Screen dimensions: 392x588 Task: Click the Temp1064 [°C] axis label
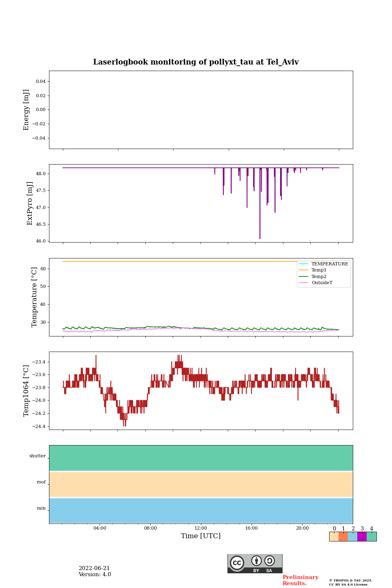pyautogui.click(x=27, y=391)
